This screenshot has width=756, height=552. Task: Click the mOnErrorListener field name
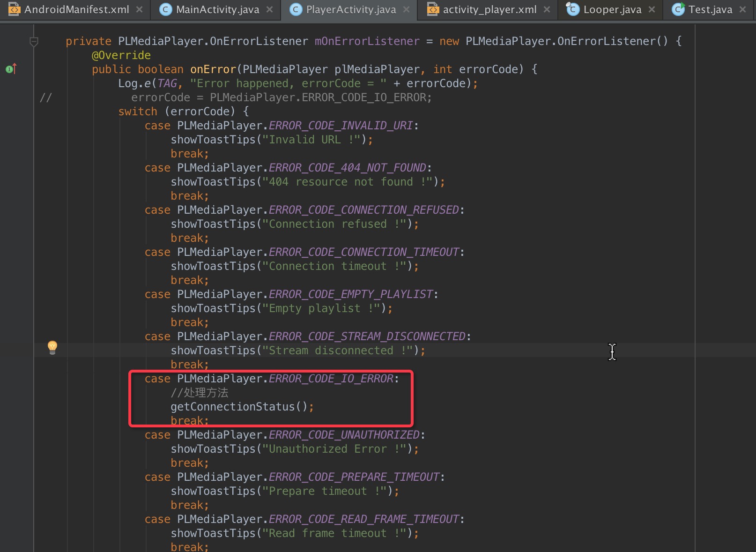coord(367,41)
